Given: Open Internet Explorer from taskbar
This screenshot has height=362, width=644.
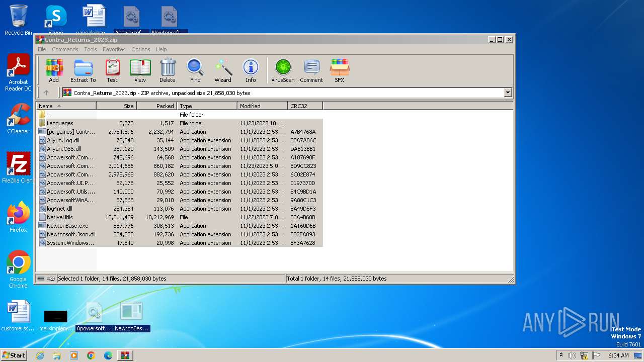Looking at the screenshot, I should tap(40, 355).
